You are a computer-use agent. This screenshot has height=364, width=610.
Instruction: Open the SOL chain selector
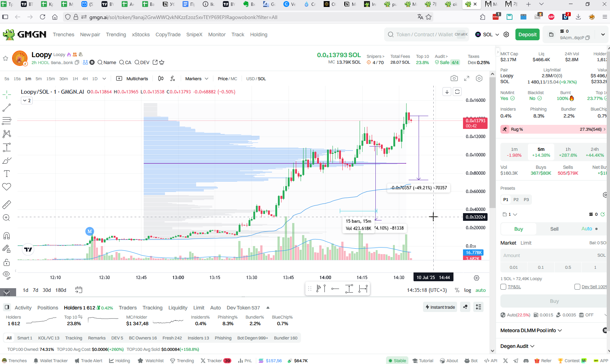(487, 34)
